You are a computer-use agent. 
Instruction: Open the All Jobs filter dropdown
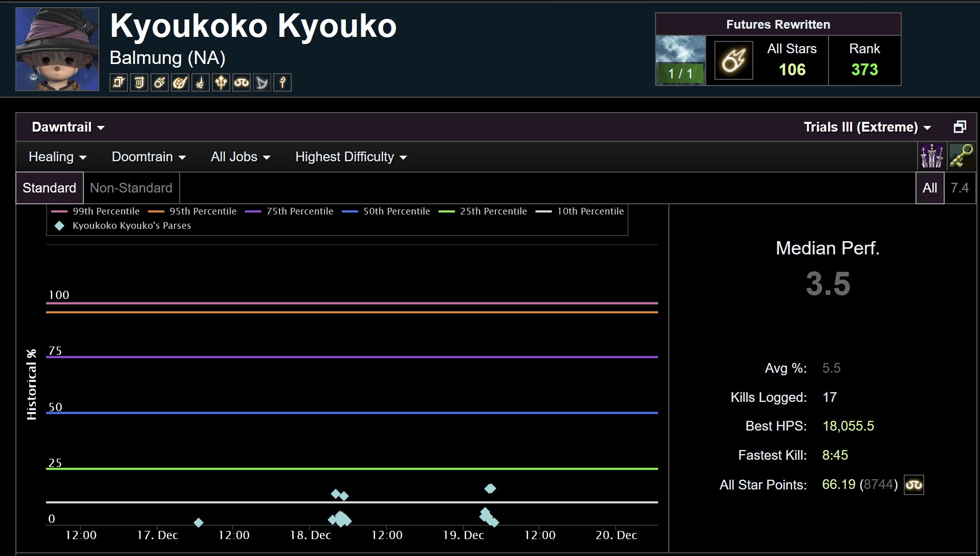click(x=240, y=157)
